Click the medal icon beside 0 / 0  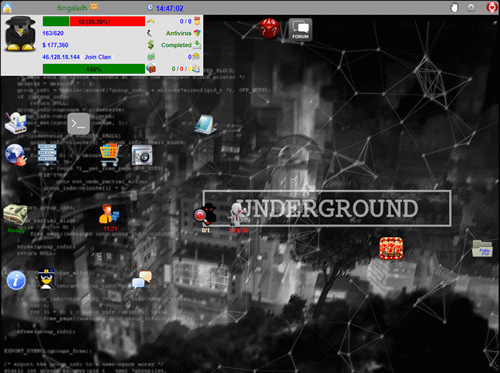[197, 21]
